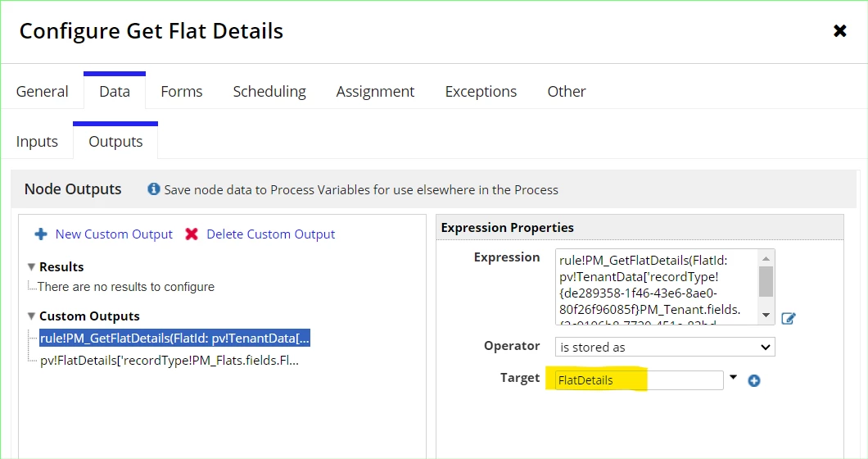Collapse the Custom Outputs tree section

click(32, 316)
